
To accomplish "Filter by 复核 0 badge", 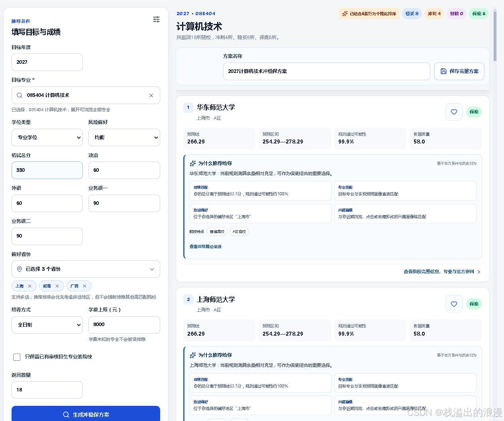I will pos(457,14).
